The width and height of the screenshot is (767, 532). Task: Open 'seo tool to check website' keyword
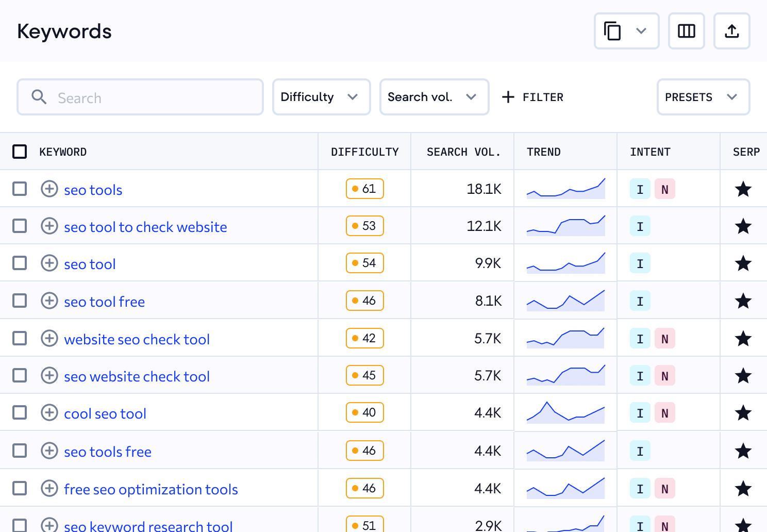145,227
